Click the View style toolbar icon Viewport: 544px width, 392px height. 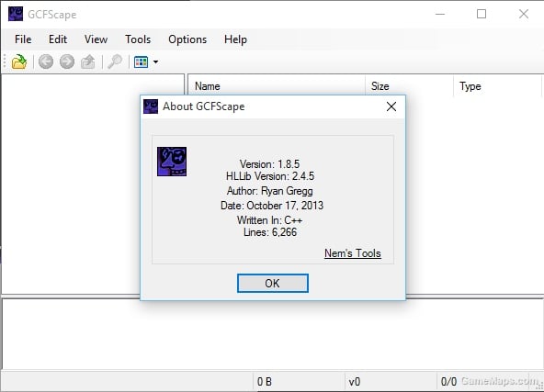142,62
